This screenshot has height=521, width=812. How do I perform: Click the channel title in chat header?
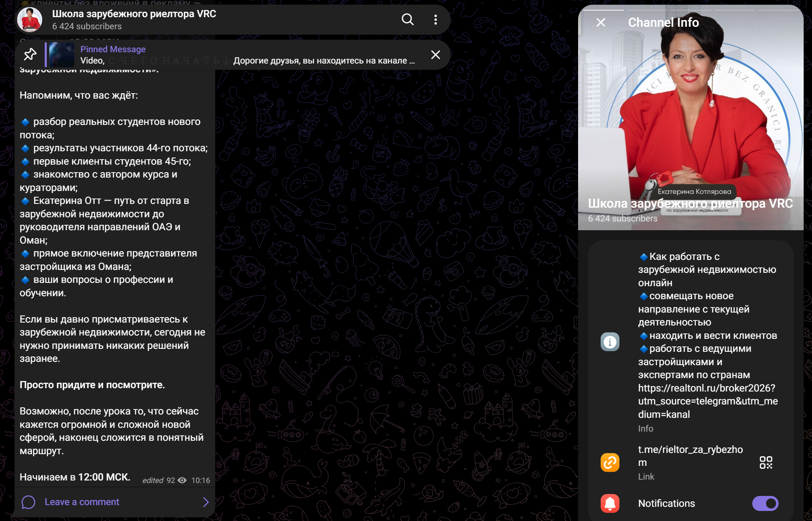point(134,14)
